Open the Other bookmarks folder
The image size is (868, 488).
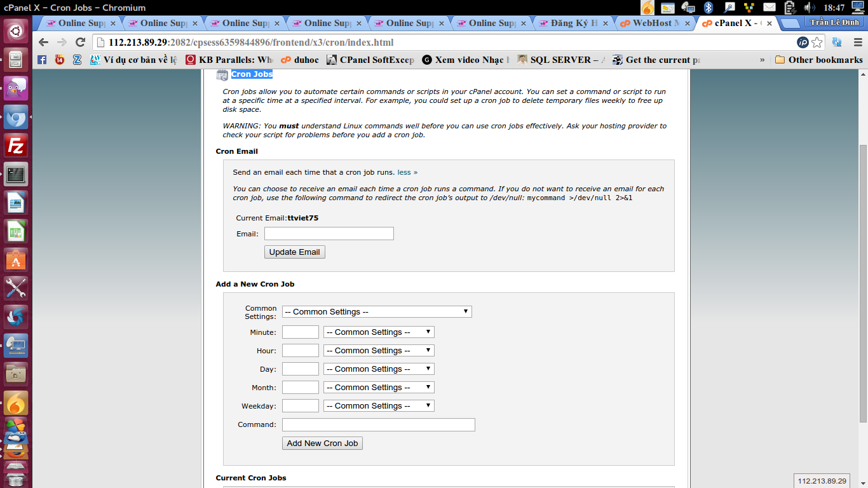click(819, 60)
